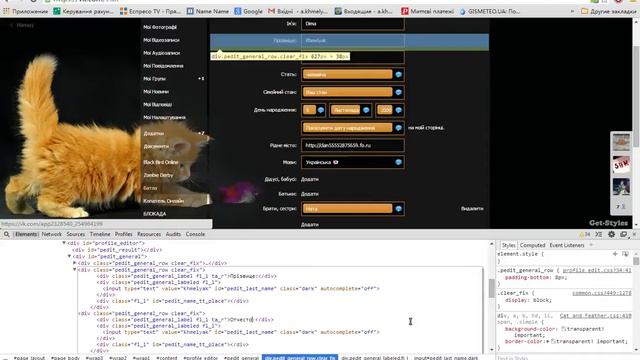Open the gender dropdown arrow
The width and height of the screenshot is (640, 360).
pos(398,74)
